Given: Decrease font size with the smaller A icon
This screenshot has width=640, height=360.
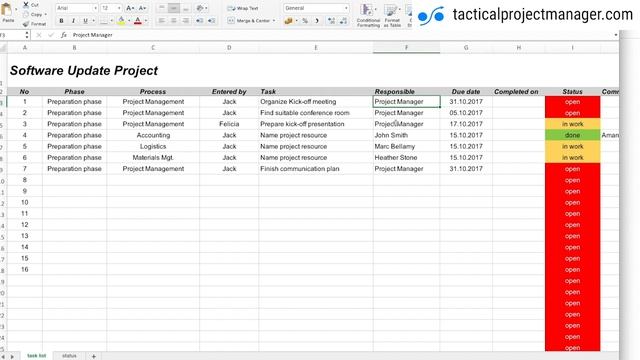Looking at the screenshot, I should tap(142, 8).
